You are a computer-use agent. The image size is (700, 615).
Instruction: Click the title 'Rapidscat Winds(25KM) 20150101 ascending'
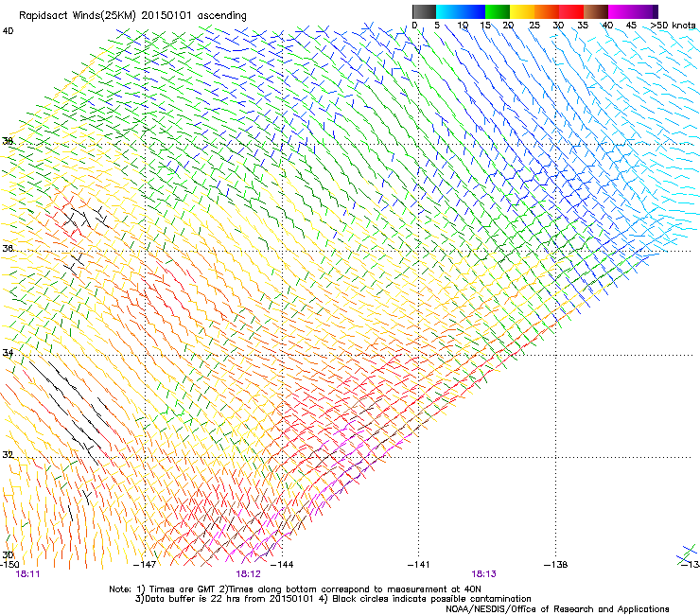[x=132, y=16]
